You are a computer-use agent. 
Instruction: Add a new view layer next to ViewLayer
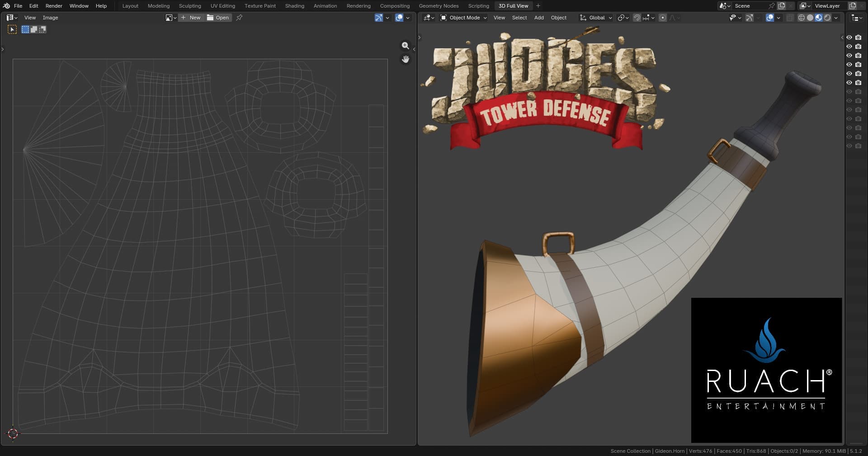pyautogui.click(x=852, y=6)
